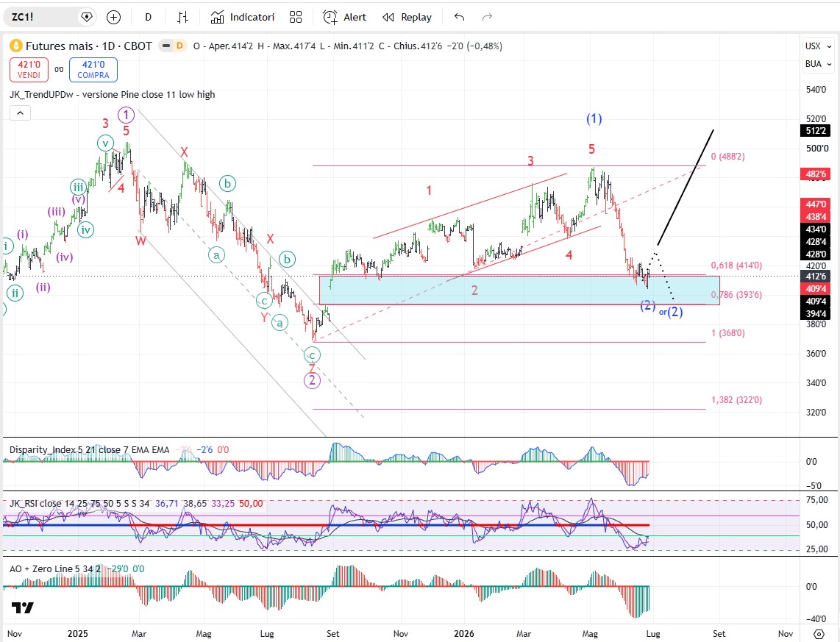Select the 0 (488'2) Fibonacci label

[727, 157]
